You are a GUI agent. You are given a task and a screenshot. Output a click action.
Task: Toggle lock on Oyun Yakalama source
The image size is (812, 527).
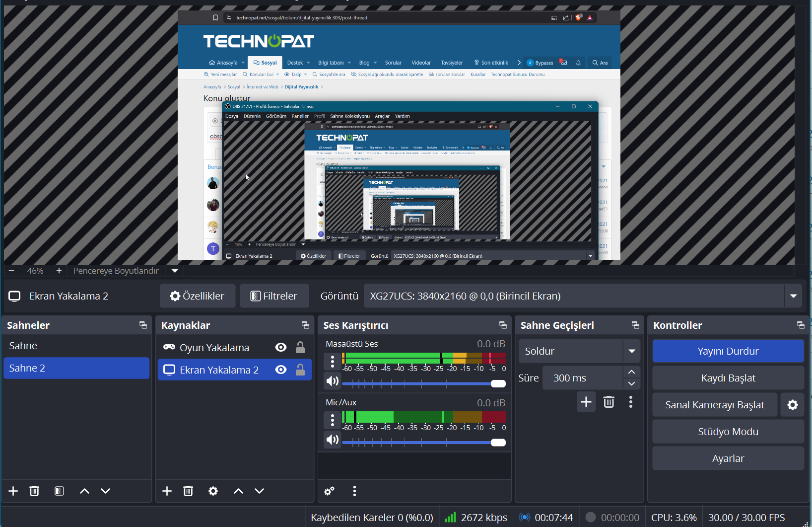tap(300, 347)
